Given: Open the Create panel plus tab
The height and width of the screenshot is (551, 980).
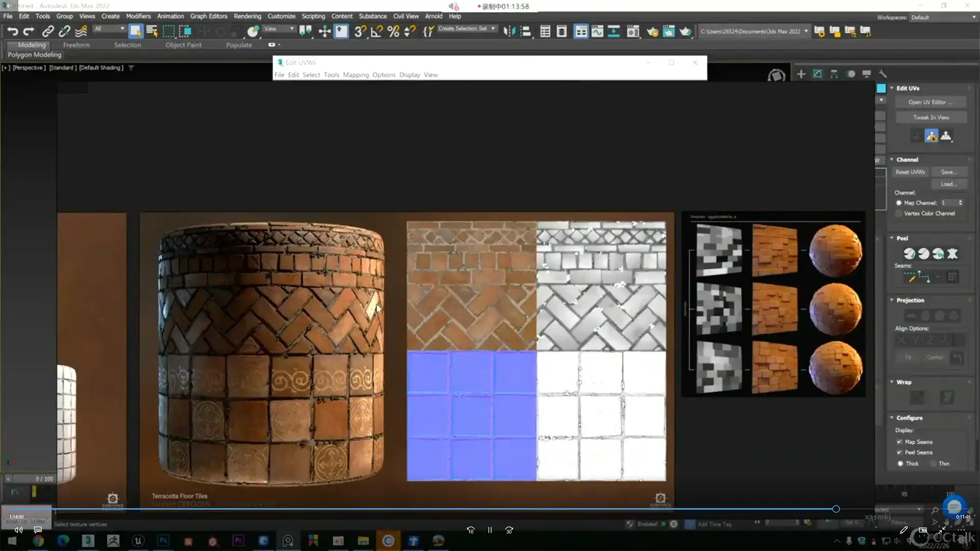Looking at the screenshot, I should pyautogui.click(x=801, y=74).
